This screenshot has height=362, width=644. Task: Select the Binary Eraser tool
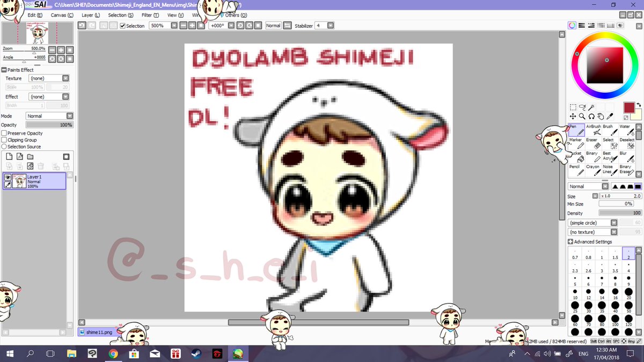626,169
